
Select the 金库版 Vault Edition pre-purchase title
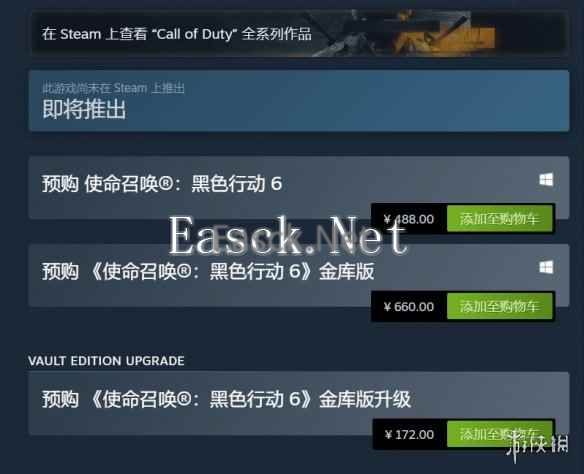[208, 271]
